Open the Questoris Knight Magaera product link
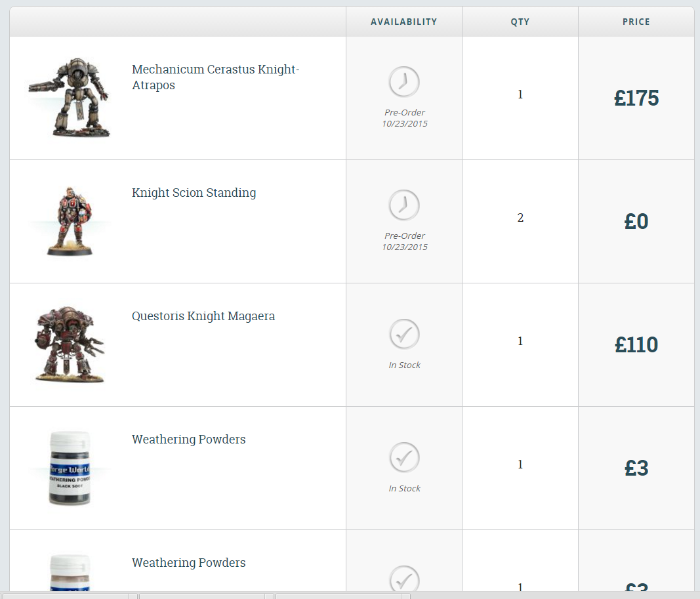This screenshot has width=700, height=599. 203,316
